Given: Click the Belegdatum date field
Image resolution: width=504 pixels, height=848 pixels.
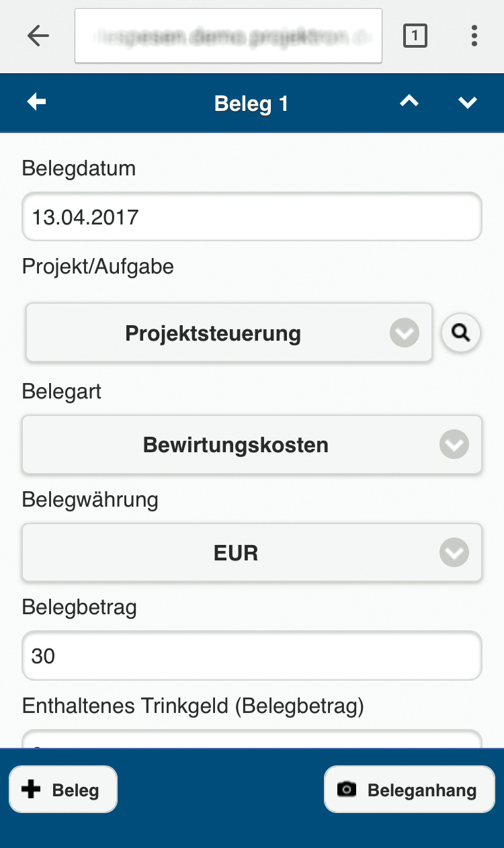Looking at the screenshot, I should pos(252,217).
